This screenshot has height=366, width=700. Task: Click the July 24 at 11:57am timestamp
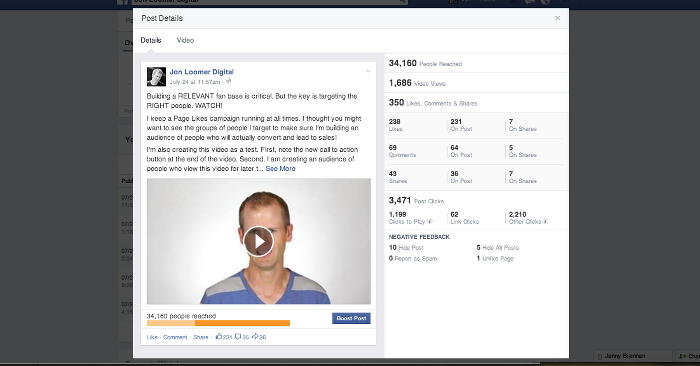[x=195, y=82]
